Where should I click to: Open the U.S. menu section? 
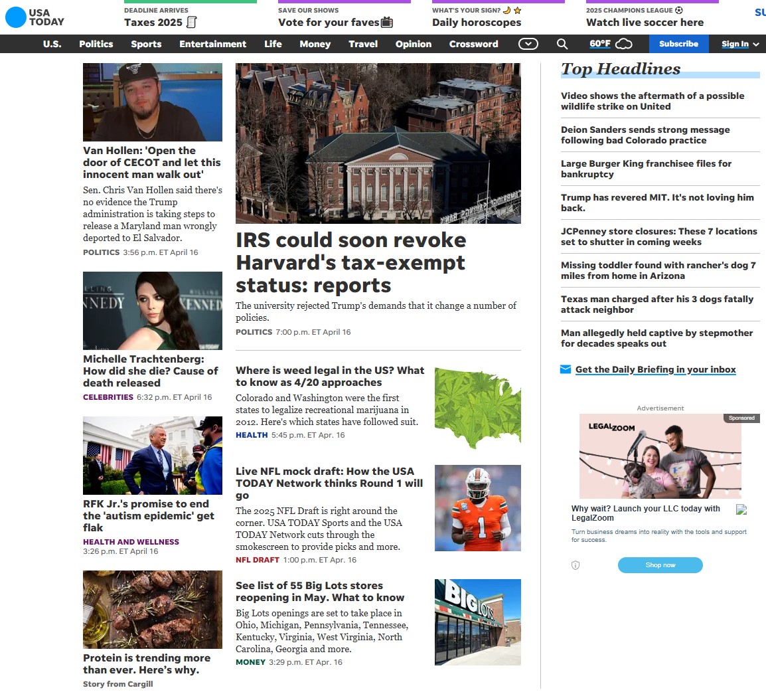[52, 44]
